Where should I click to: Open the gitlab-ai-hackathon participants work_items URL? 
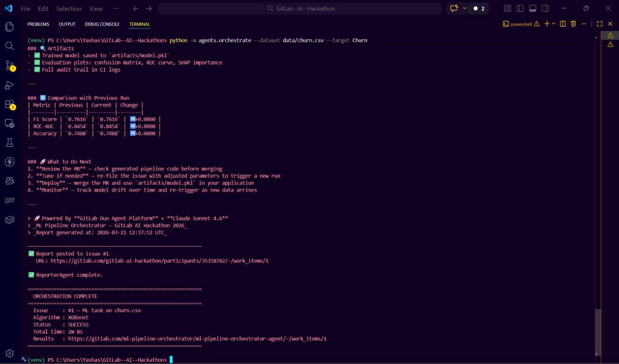coord(159,261)
